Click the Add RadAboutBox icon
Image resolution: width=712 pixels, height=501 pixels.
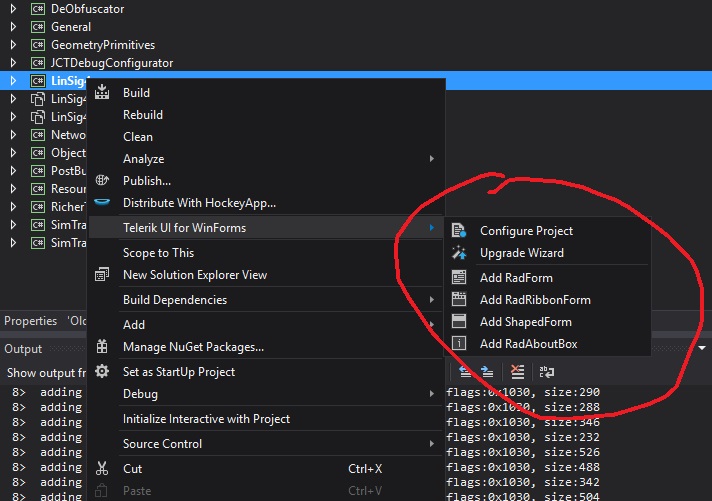tap(459, 344)
